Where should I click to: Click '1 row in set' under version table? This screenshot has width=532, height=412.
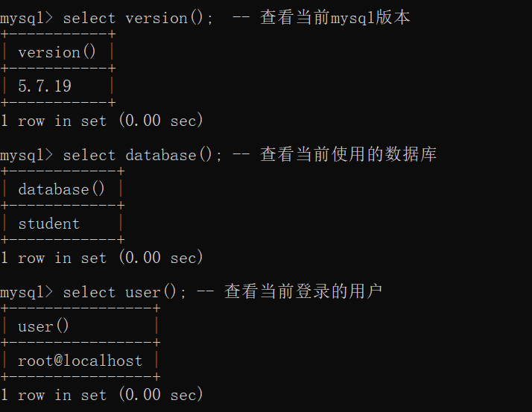[54, 121]
